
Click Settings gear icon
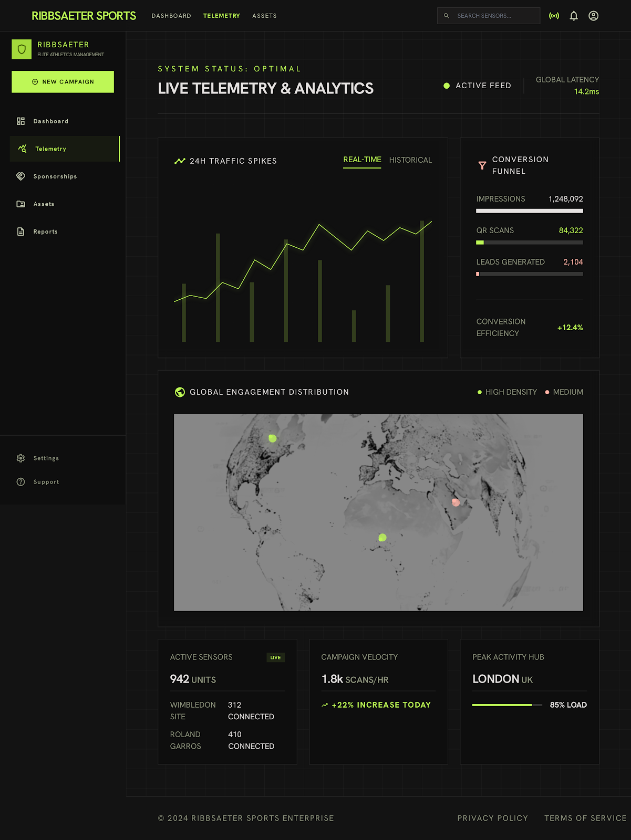(x=20, y=458)
